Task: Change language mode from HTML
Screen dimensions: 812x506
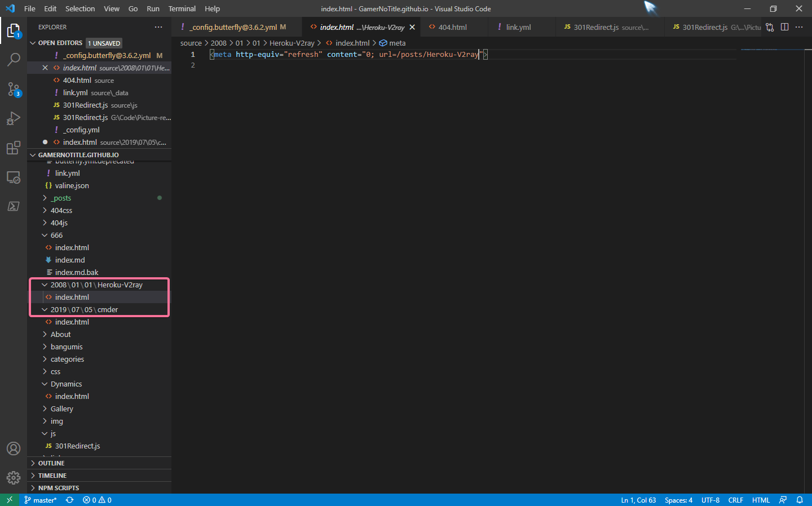Action: pyautogui.click(x=761, y=500)
